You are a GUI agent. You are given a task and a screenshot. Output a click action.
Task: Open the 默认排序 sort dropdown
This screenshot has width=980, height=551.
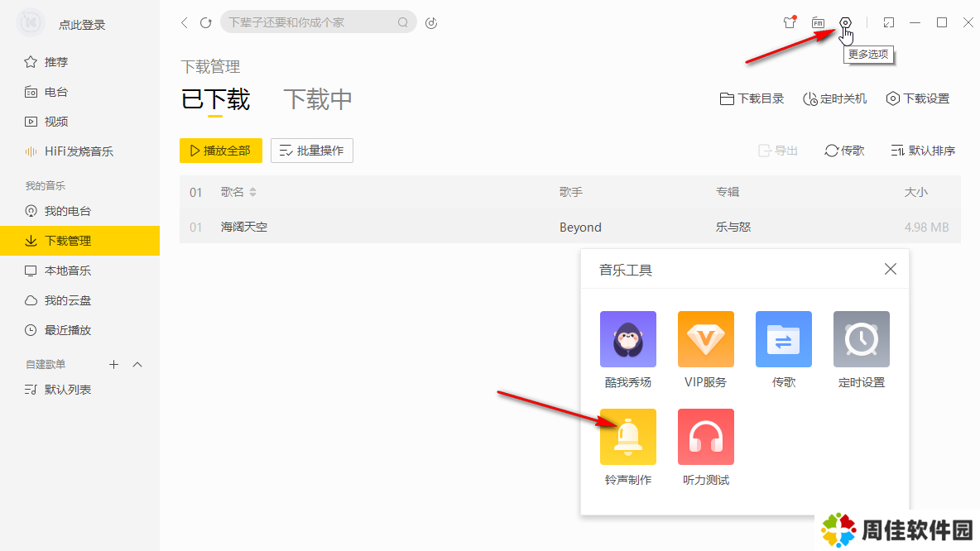click(923, 151)
